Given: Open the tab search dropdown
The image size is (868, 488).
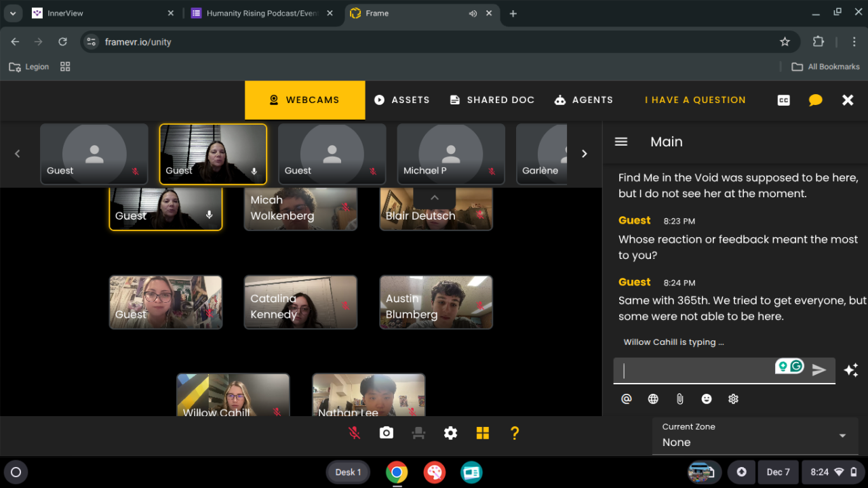Looking at the screenshot, I should click(12, 14).
